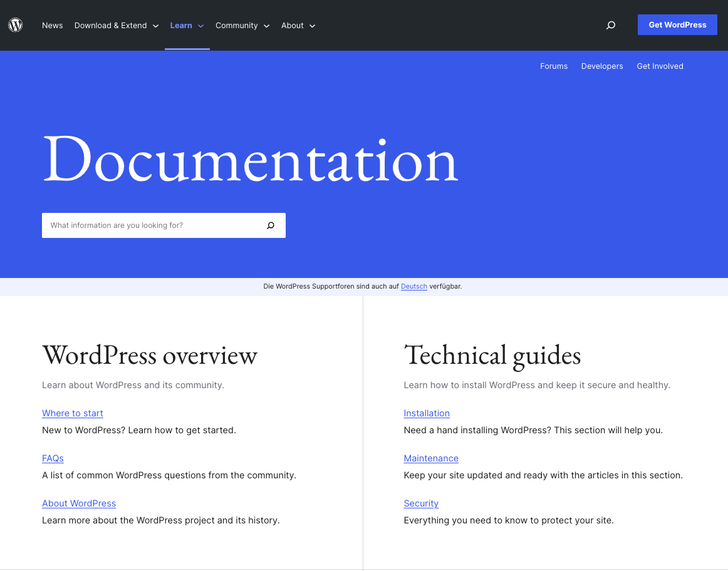Open the About menu item
The height and width of the screenshot is (571, 728).
293,26
